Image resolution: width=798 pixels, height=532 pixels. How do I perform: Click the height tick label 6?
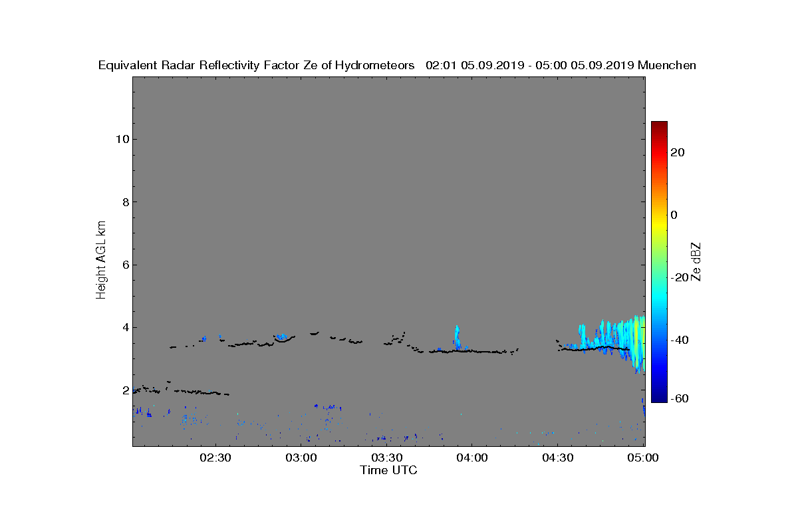click(124, 265)
